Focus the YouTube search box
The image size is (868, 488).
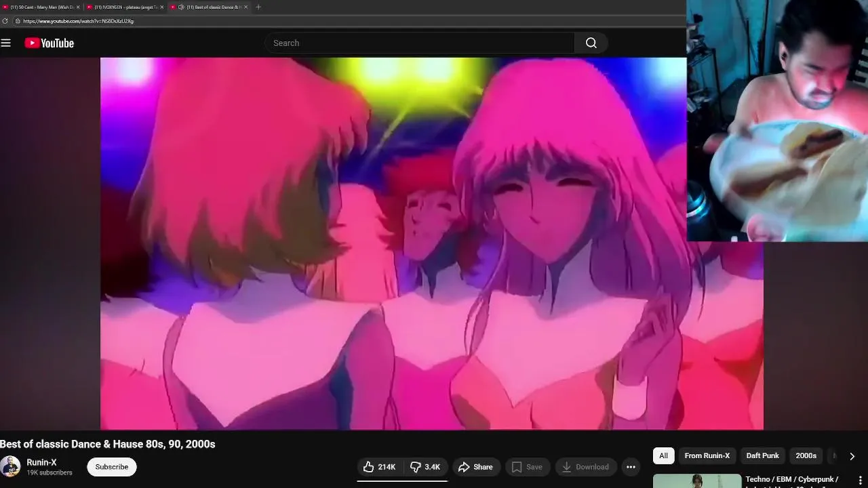420,43
